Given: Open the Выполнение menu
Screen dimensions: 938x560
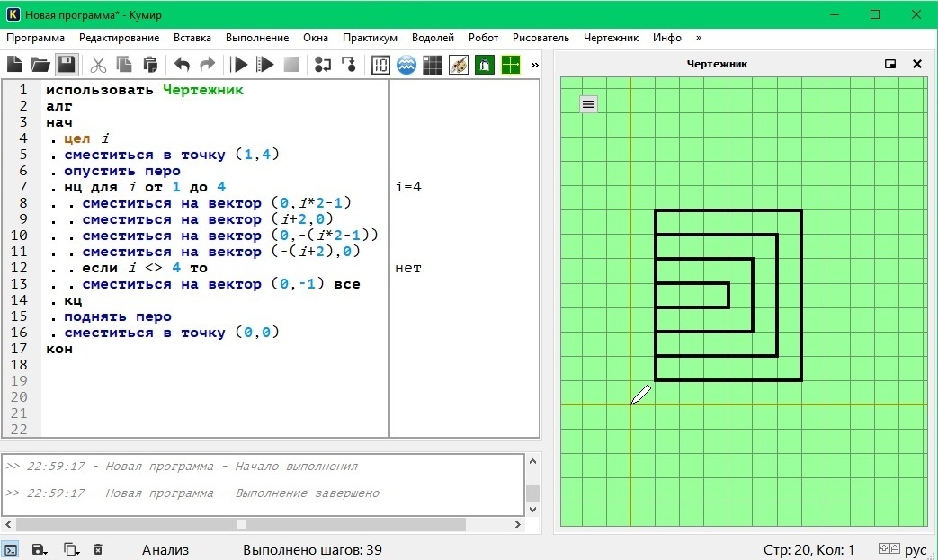Looking at the screenshot, I should point(257,38).
